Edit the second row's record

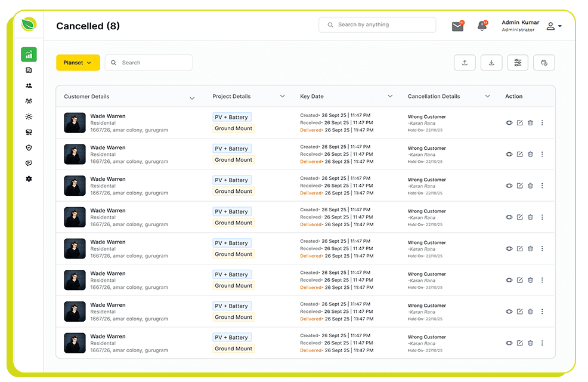click(x=519, y=154)
